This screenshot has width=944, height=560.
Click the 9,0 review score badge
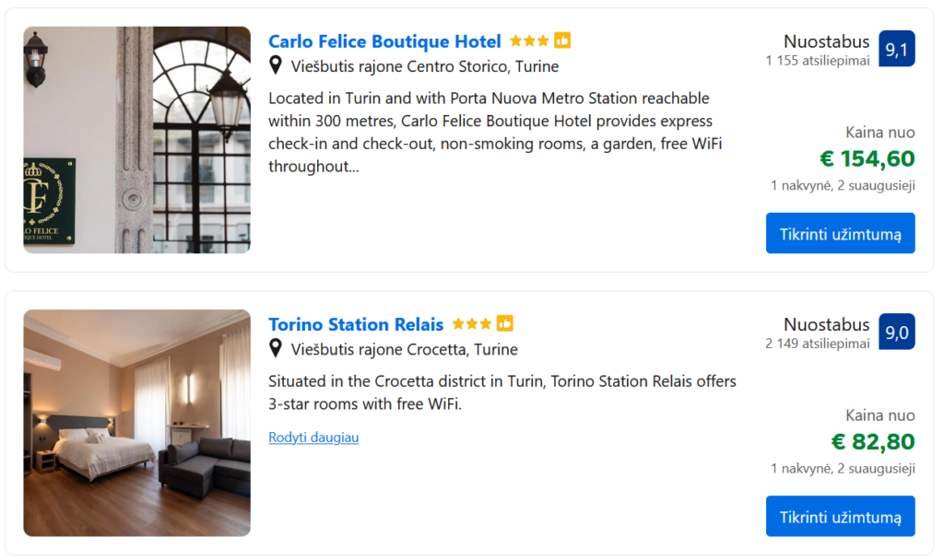coord(896,332)
